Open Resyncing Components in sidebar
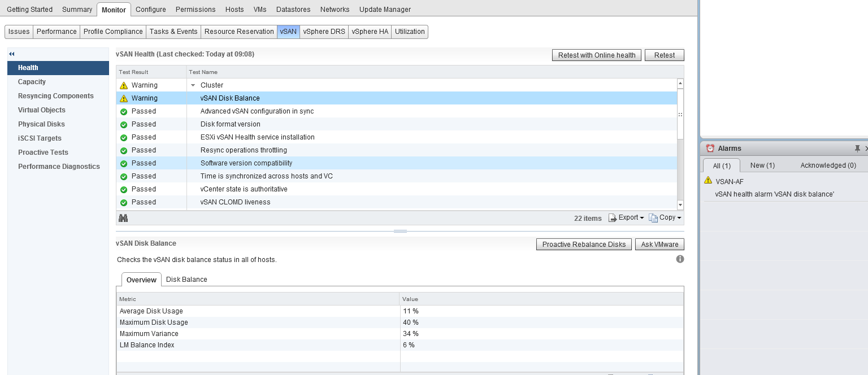This screenshot has height=375, width=868. point(58,96)
